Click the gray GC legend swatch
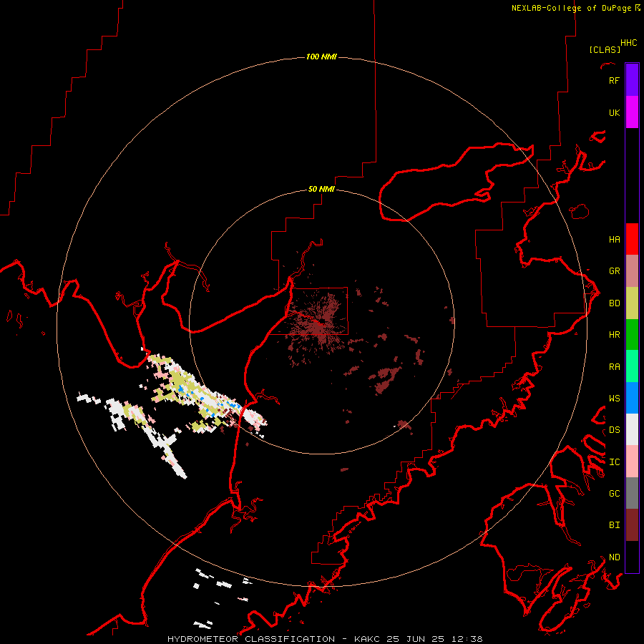The image size is (644, 644). tap(632, 493)
